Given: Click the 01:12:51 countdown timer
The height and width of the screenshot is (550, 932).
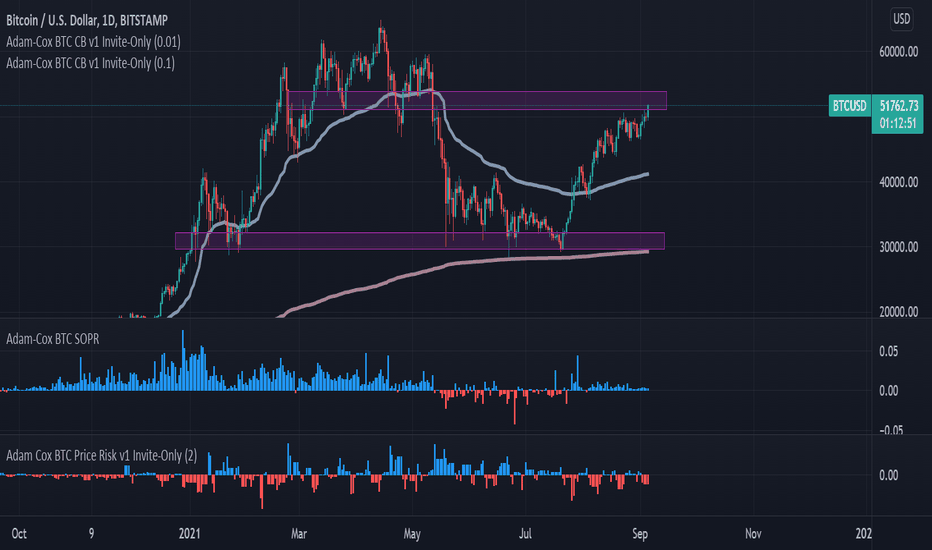Looking at the screenshot, I should point(898,124).
